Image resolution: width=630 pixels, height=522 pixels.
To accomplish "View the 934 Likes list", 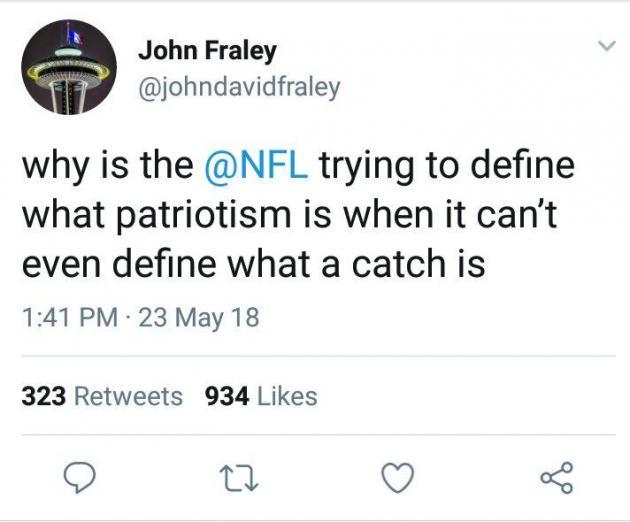I will 260,396.
